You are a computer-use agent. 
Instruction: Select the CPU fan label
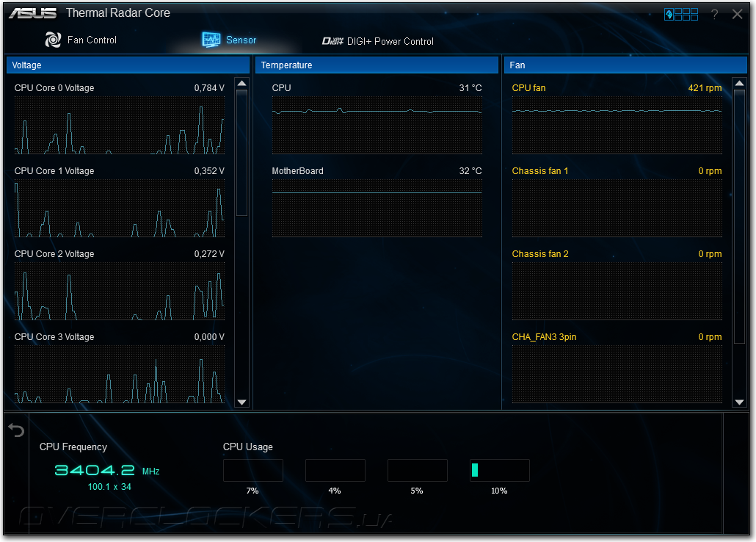pos(528,88)
